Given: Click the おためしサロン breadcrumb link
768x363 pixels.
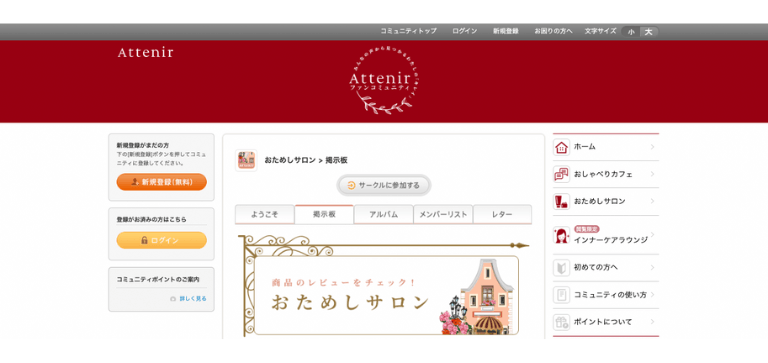Looking at the screenshot, I should click(290, 160).
